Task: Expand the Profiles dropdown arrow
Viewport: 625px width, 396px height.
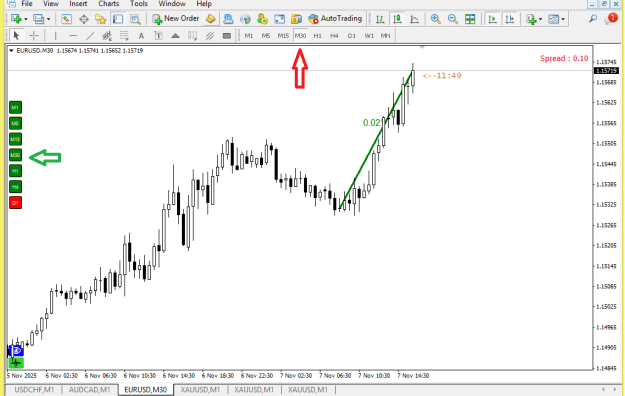Action: pos(49,19)
